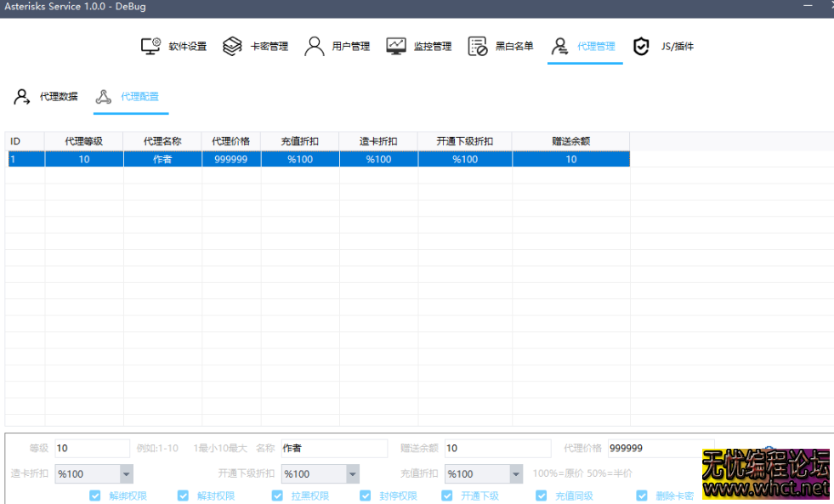Select the 黑白名单 list icon
The height and width of the screenshot is (504, 834).
(477, 44)
